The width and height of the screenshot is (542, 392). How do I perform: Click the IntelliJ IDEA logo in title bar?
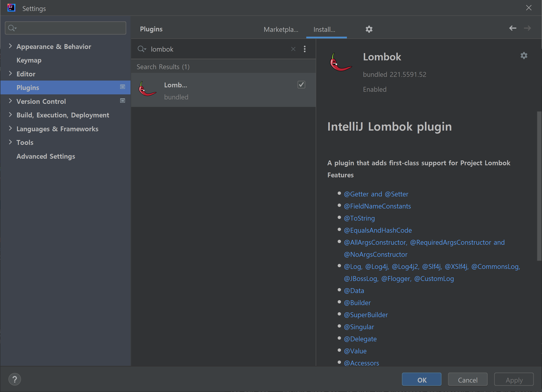tap(11, 8)
